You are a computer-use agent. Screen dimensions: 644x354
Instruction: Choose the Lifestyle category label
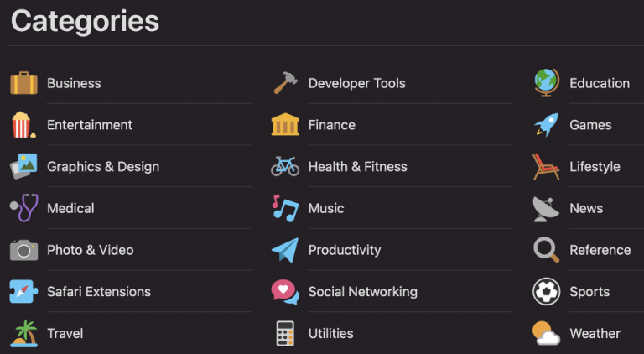595,166
